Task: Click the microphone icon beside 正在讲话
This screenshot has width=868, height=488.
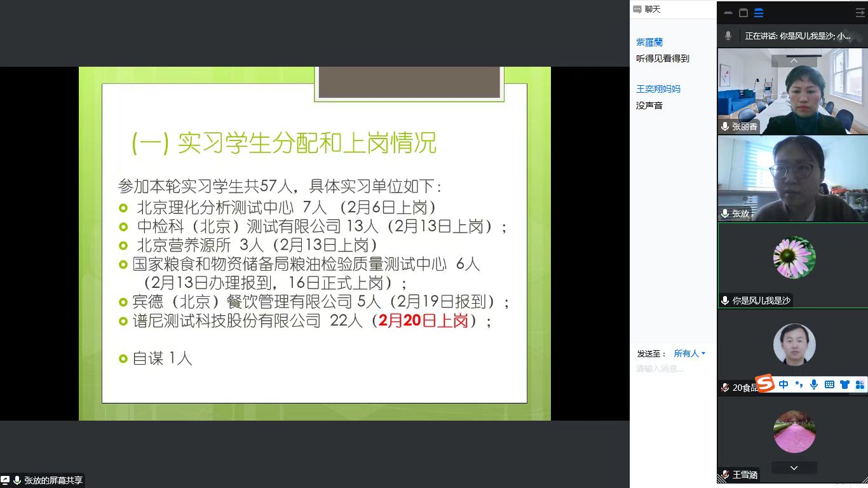Action: pos(728,36)
